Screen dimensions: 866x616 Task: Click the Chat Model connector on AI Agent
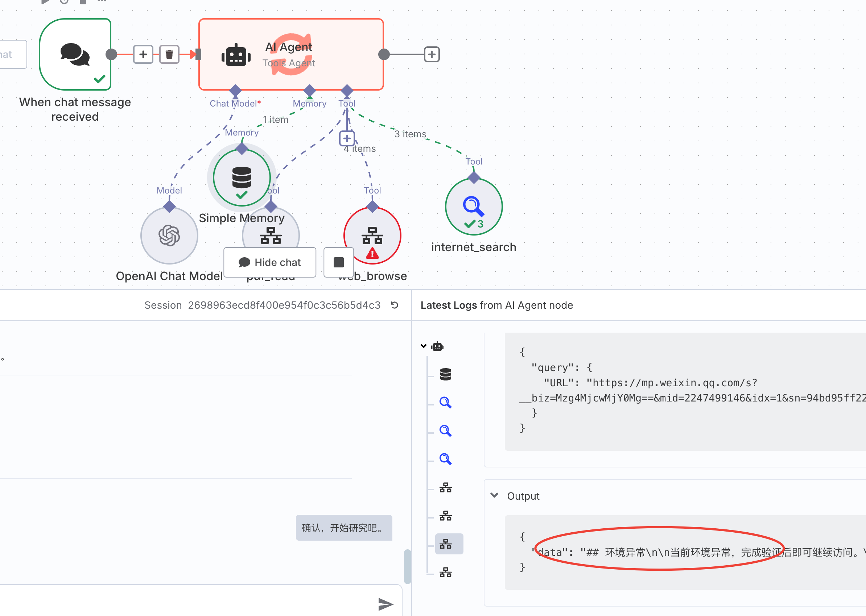(x=235, y=91)
